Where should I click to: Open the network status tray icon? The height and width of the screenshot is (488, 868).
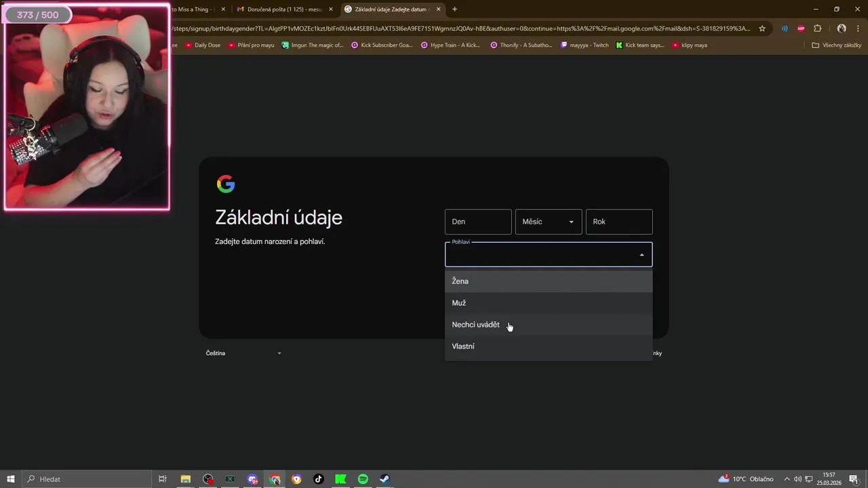(808, 479)
